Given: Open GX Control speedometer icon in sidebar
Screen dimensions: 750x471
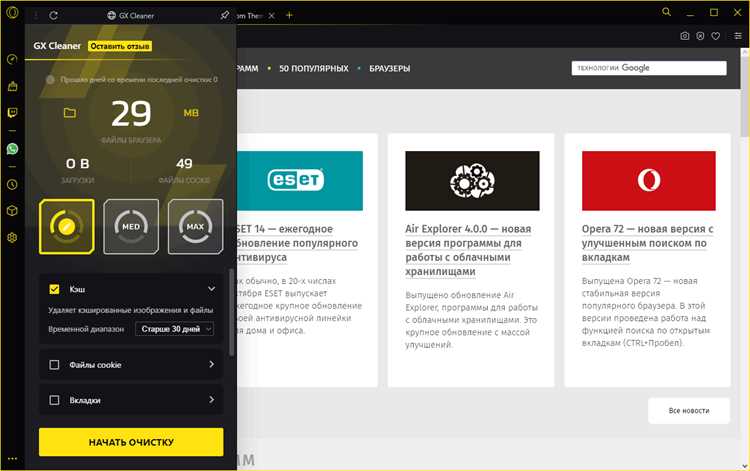Looking at the screenshot, I should click(12, 59).
